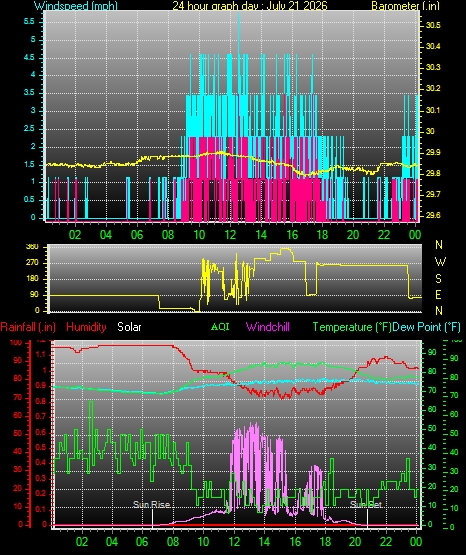
Task: Click the 24 hour graph day title
Action: [250, 6]
